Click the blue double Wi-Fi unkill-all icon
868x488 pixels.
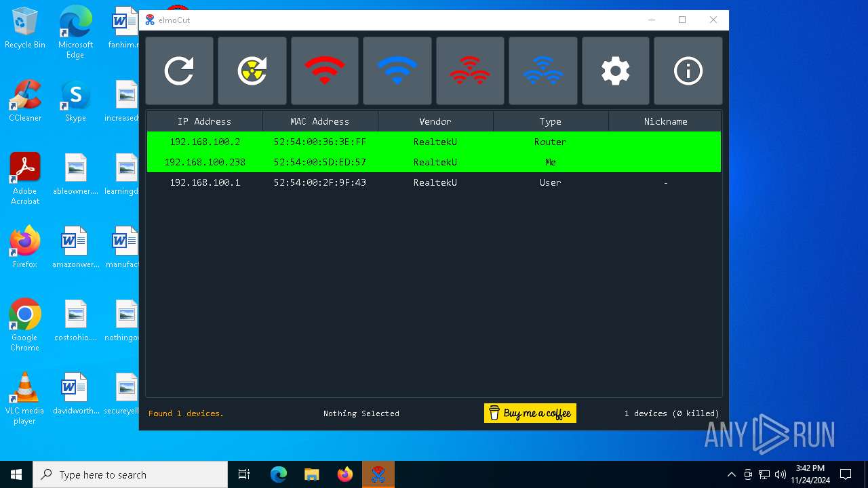pyautogui.click(x=543, y=70)
